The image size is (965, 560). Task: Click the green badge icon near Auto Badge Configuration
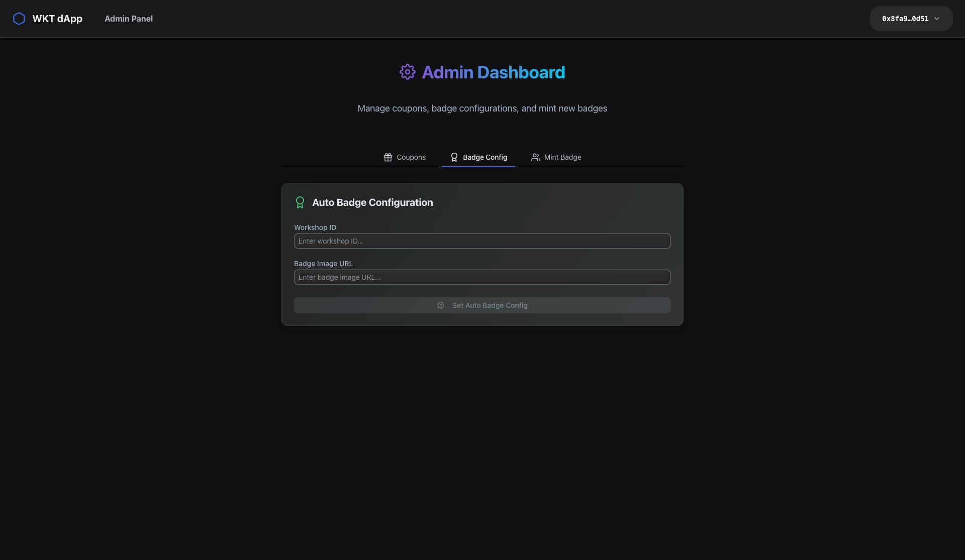coord(300,202)
